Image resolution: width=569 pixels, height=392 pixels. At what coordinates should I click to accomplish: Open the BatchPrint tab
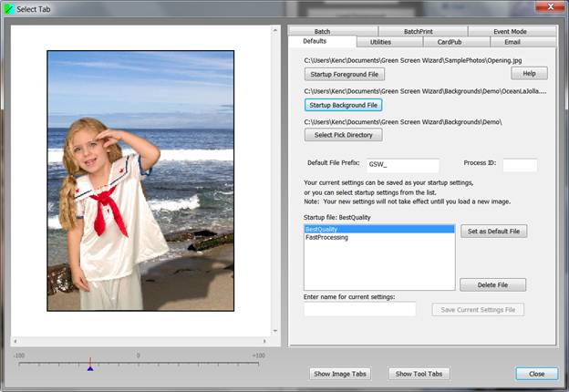[x=419, y=31]
